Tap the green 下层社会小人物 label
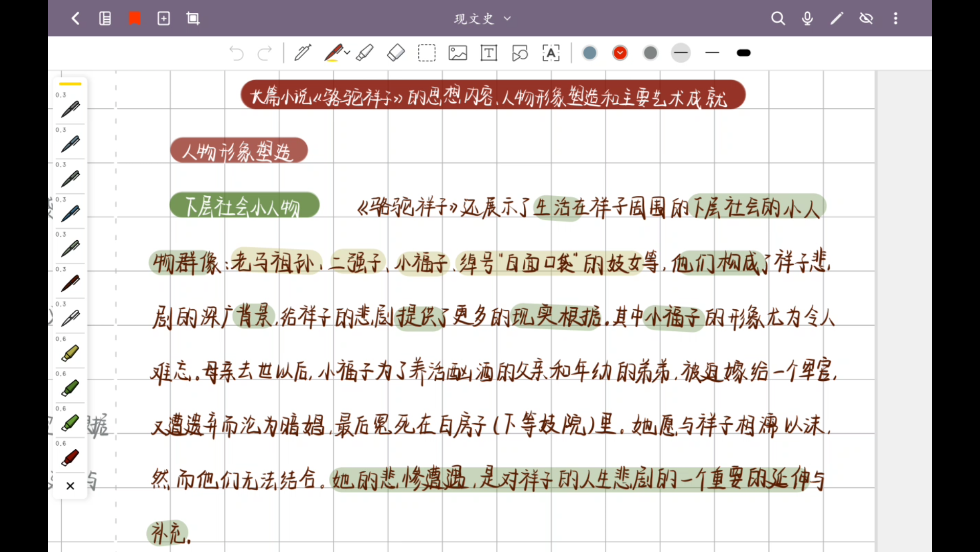The width and height of the screenshot is (980, 552). [244, 205]
